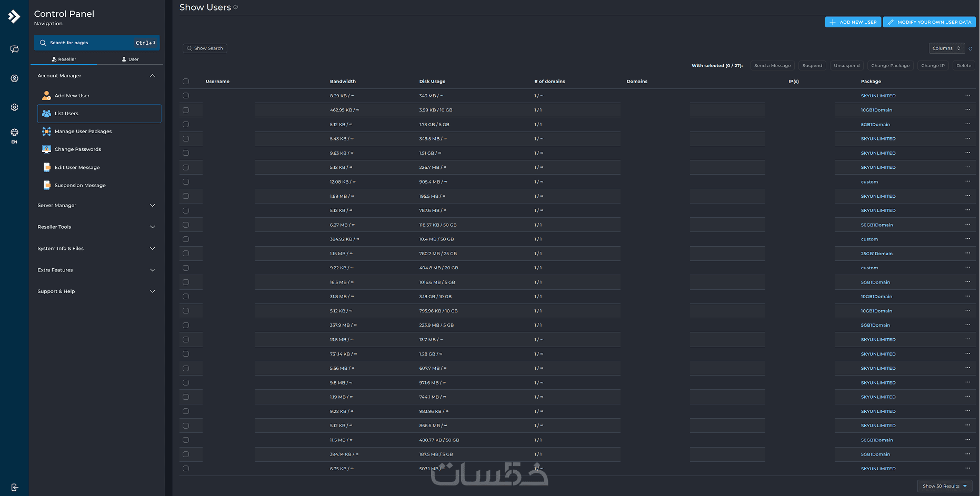The width and height of the screenshot is (980, 496).
Task: Switch to the Reseller tab
Action: coord(64,59)
